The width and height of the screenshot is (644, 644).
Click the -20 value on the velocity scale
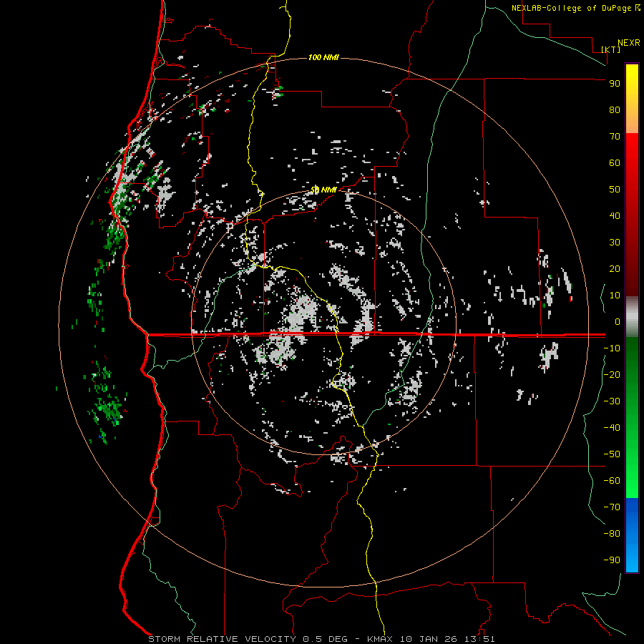612,374
